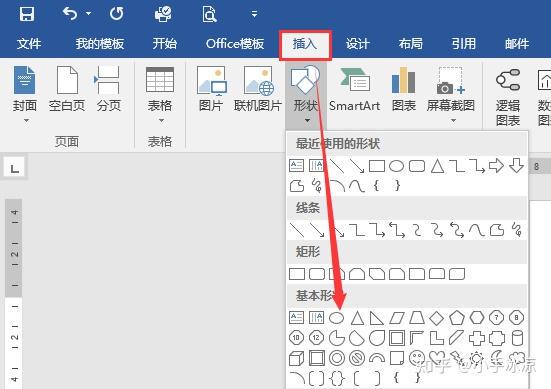Expand the 封面 cover page dropdown
Screen dimensions: 551x389
tap(26, 121)
